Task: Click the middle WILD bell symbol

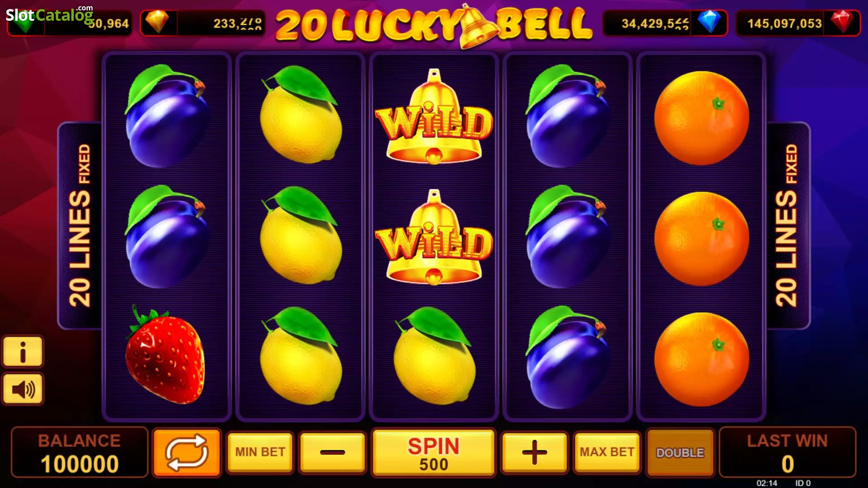Action: [434, 238]
